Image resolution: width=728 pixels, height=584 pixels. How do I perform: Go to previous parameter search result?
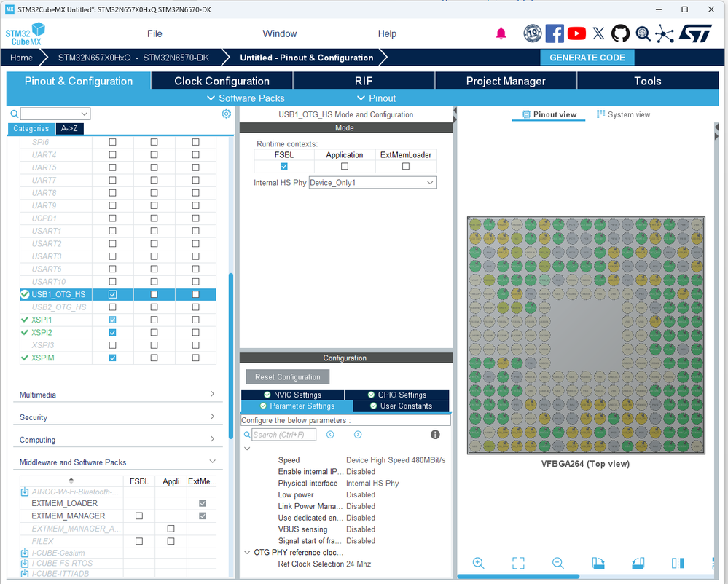[330, 435]
